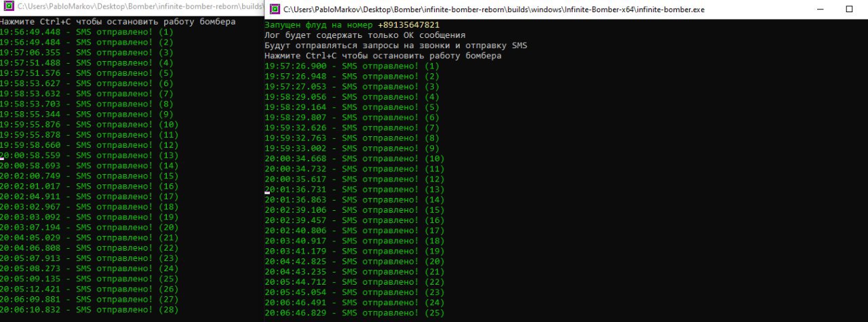Click line 'Лог будет содержать только OK сообщения'

click(x=365, y=35)
